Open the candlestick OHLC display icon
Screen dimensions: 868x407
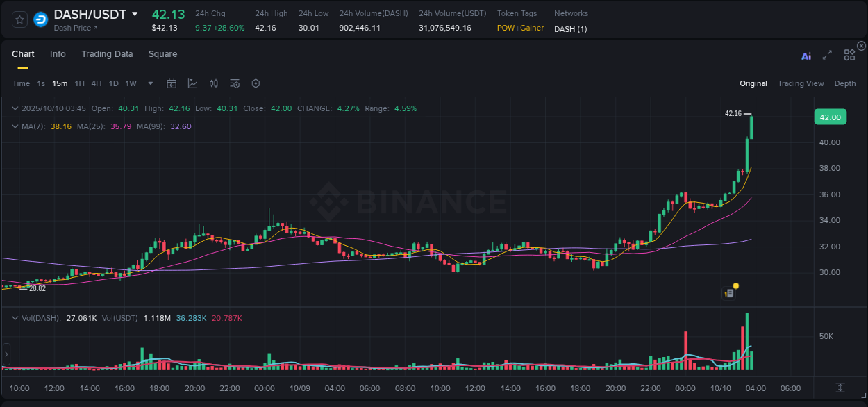click(213, 83)
